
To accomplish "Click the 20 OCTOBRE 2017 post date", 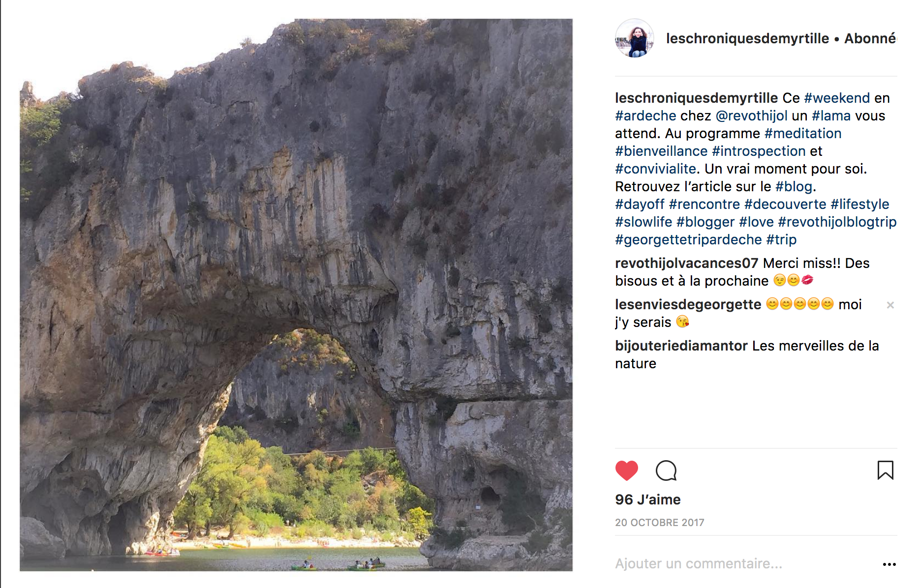I will tap(659, 523).
